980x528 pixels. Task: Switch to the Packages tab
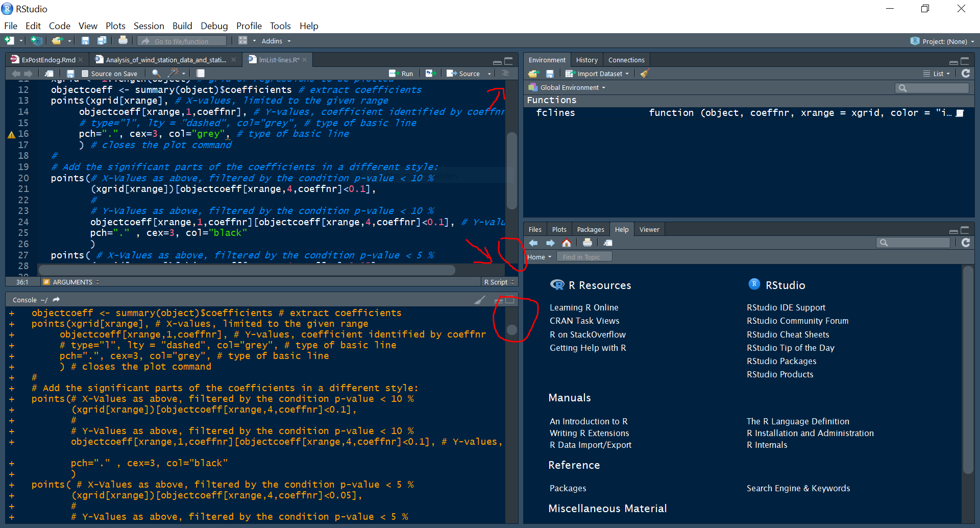point(591,229)
